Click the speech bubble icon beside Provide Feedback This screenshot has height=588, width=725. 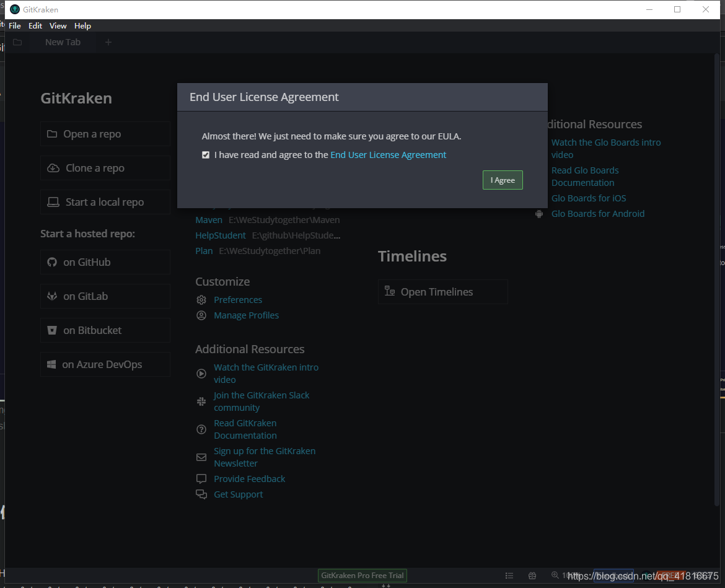click(x=201, y=479)
